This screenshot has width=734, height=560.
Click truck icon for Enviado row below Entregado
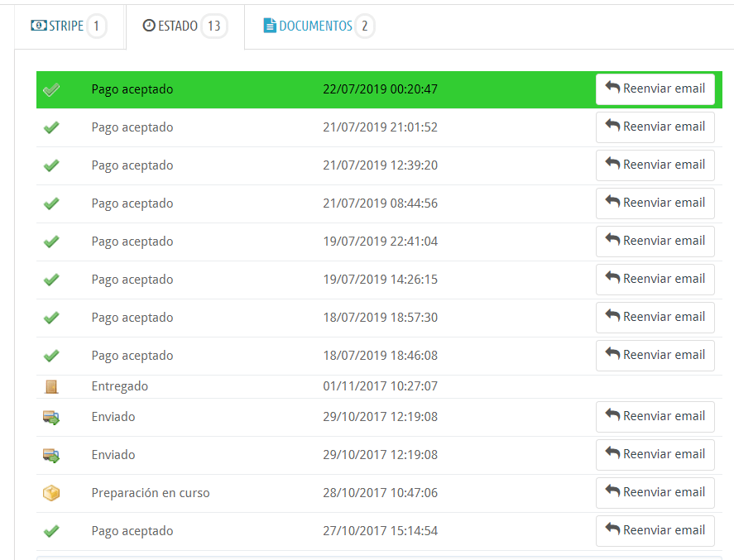coord(51,417)
